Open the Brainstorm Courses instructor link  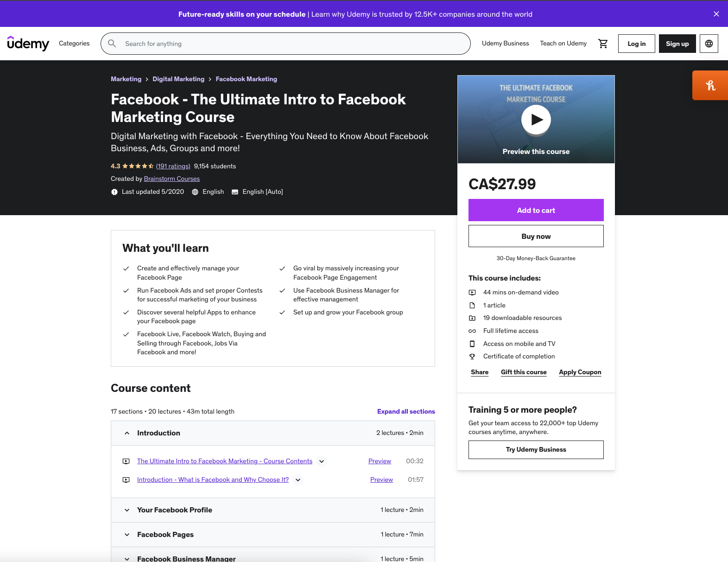pos(172,179)
